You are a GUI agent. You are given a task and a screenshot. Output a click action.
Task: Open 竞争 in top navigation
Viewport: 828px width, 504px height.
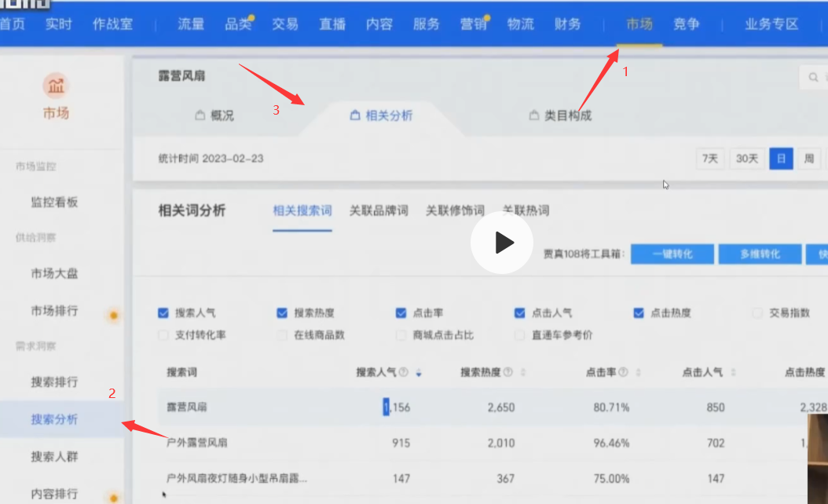tap(686, 24)
